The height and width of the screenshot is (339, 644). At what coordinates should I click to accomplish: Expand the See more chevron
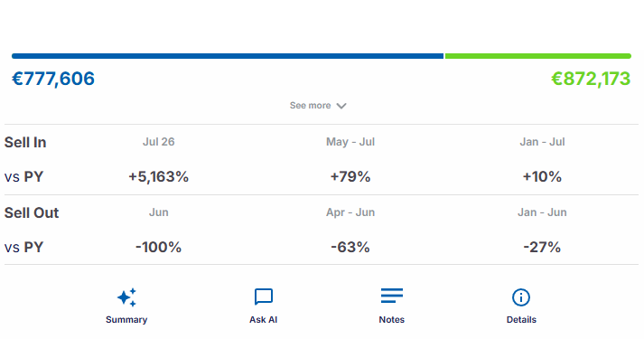click(x=341, y=106)
